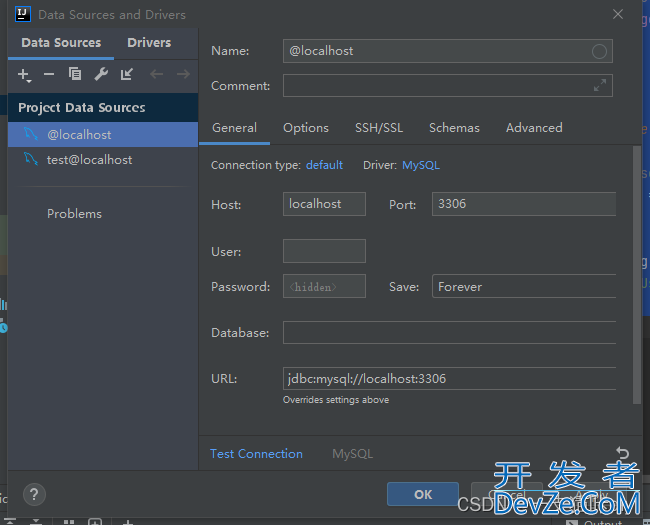This screenshot has height=525, width=650.
Task: Click the Test Connection link
Action: pos(256,454)
